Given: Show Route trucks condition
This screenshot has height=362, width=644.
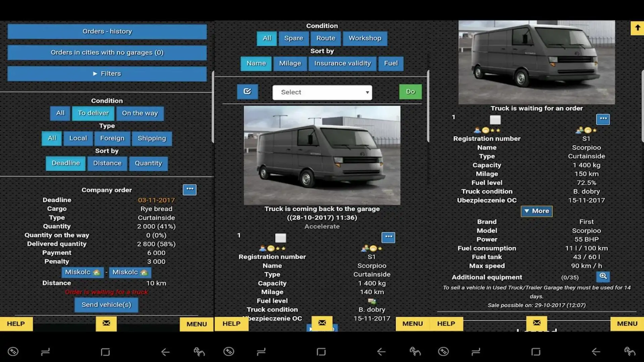Looking at the screenshot, I should point(326,39).
